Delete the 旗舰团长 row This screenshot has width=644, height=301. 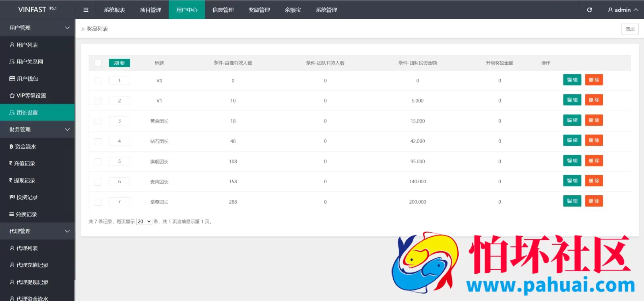[x=594, y=161]
